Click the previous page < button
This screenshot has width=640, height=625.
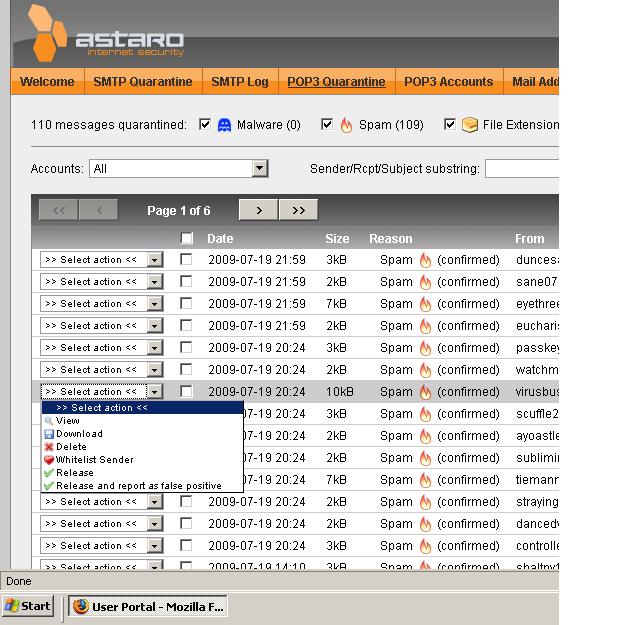coord(99,210)
